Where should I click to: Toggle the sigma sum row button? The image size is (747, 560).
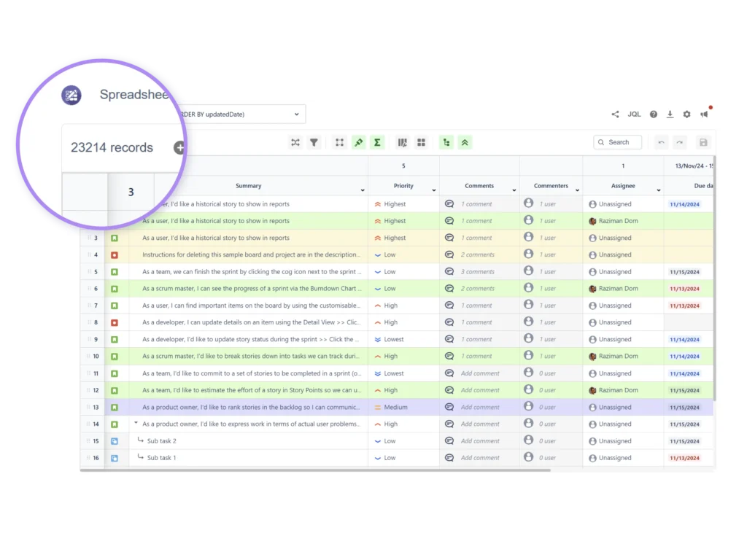[377, 142]
